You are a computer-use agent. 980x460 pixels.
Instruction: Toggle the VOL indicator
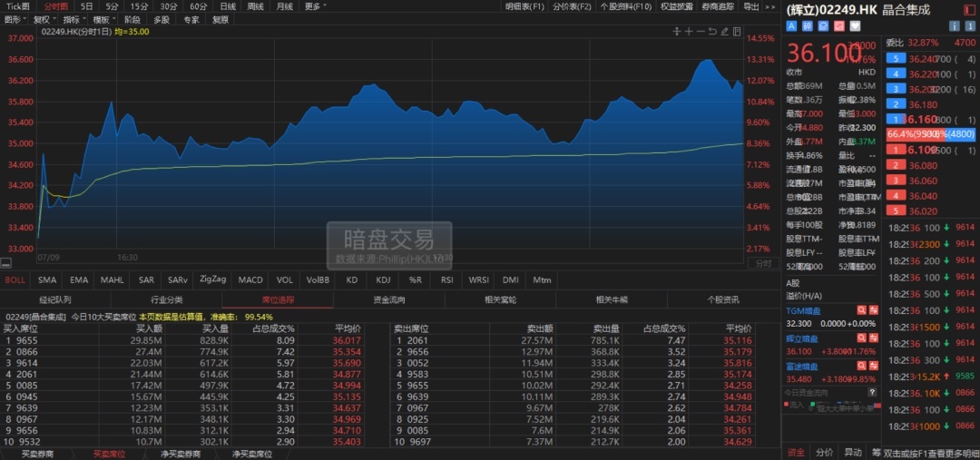click(x=284, y=280)
